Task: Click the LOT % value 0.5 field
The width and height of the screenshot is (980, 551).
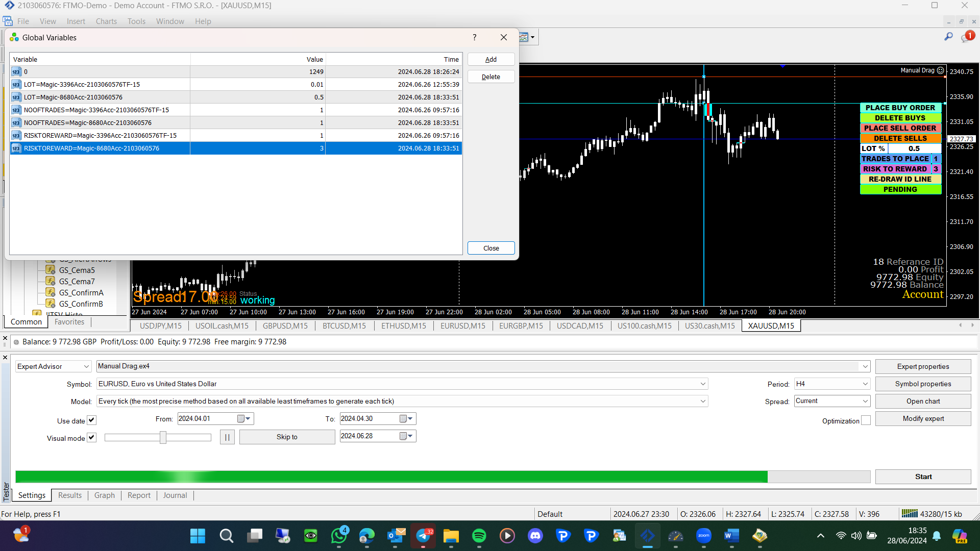Action: 914,148
